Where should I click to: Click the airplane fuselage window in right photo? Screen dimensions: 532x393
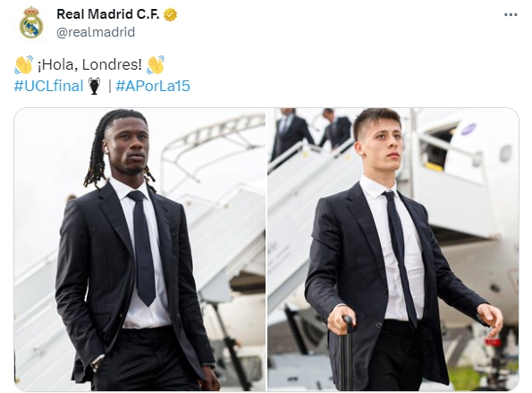505,153
